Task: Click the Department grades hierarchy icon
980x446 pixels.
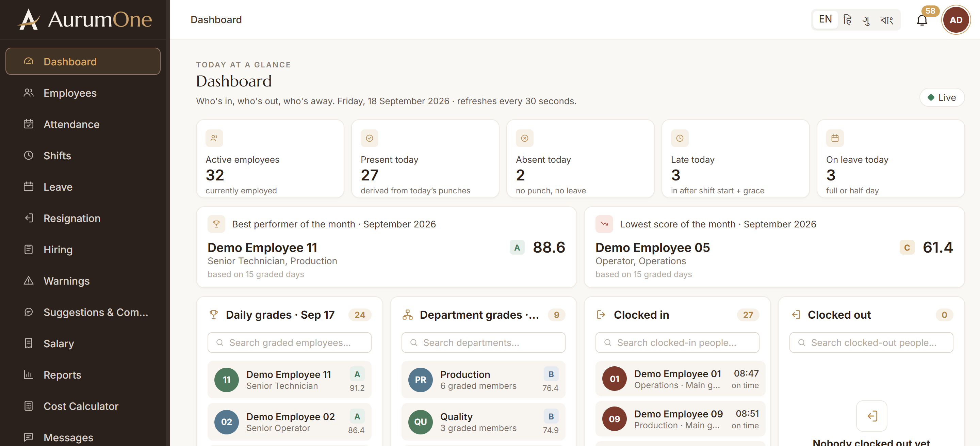Action: pyautogui.click(x=407, y=315)
